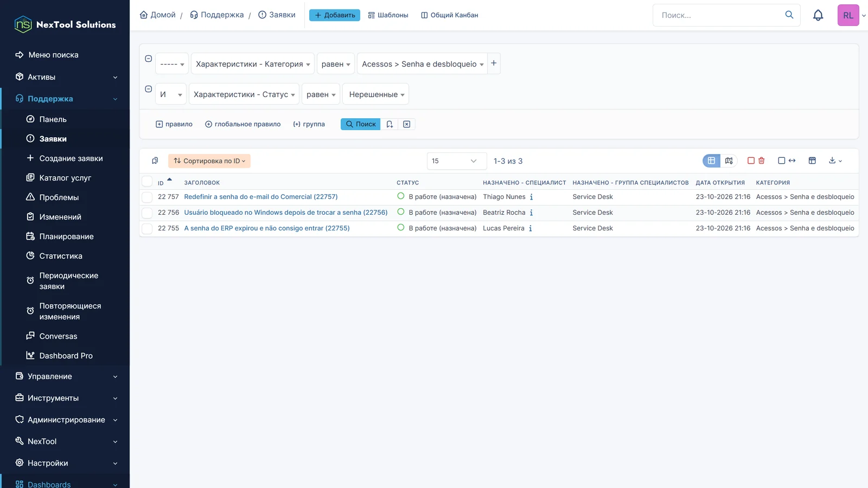Click the blue Поиск button
The image size is (868, 488).
[361, 124]
